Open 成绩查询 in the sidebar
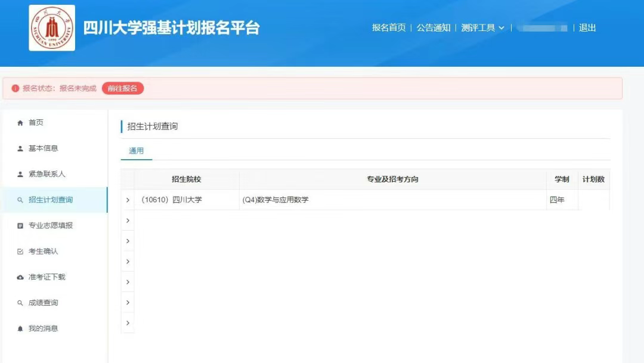This screenshot has width=644, height=363. point(55,303)
